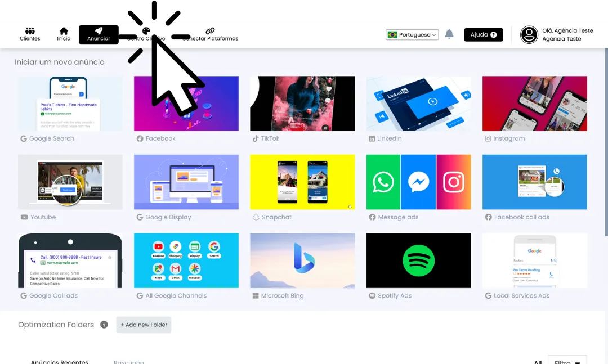Open the Clientes page icon

30,31
